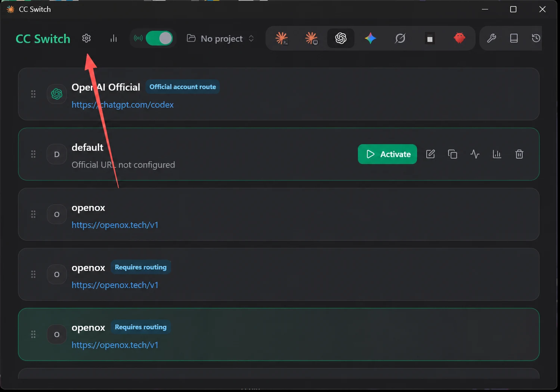Delete the default provider with the trash icon
Image resolution: width=560 pixels, height=392 pixels.
519,154
